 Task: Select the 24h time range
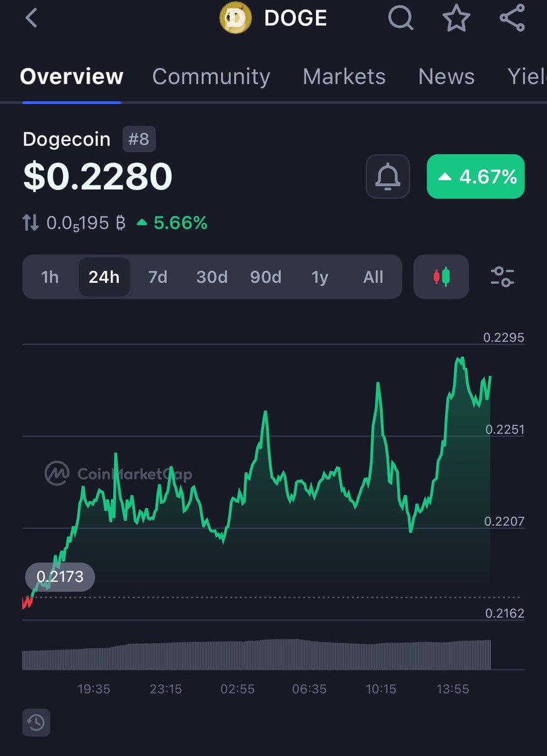coord(104,277)
